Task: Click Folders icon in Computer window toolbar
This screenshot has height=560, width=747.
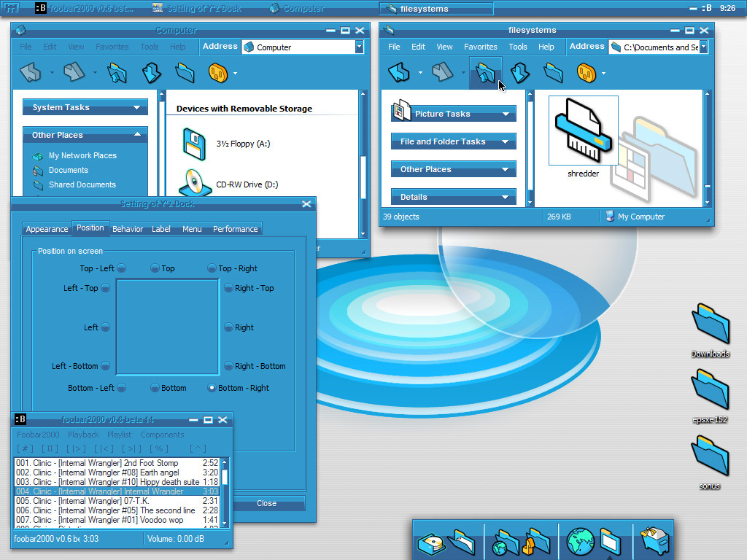Action: pos(185,73)
